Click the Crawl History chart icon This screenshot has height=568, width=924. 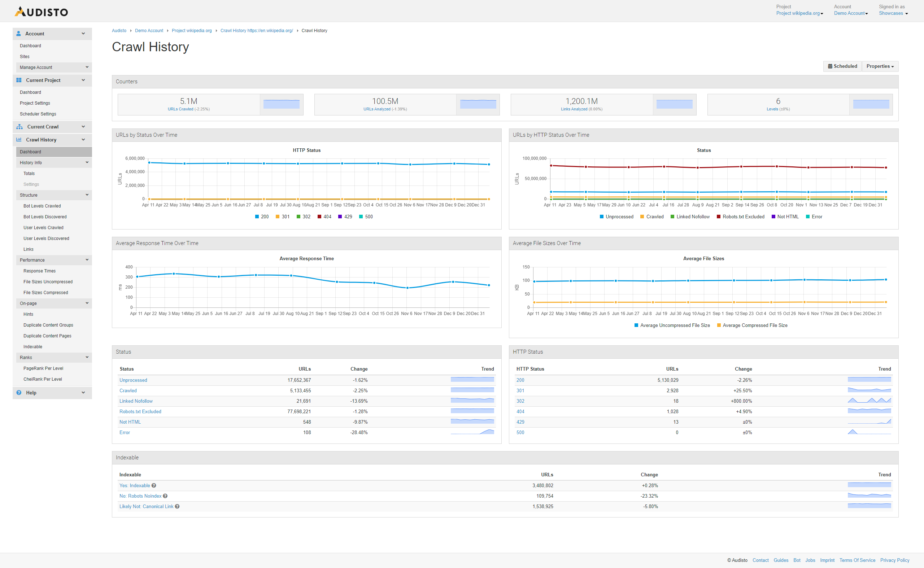[19, 140]
